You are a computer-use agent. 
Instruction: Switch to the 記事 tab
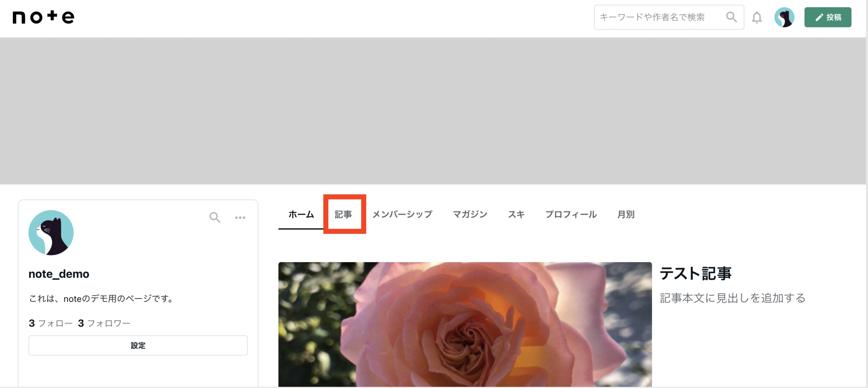[343, 214]
